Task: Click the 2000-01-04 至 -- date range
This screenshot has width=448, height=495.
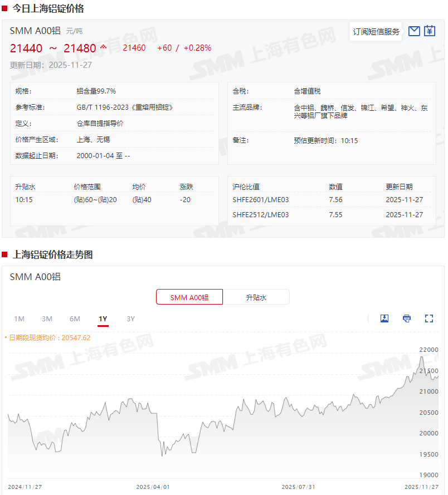Action: click(x=103, y=156)
